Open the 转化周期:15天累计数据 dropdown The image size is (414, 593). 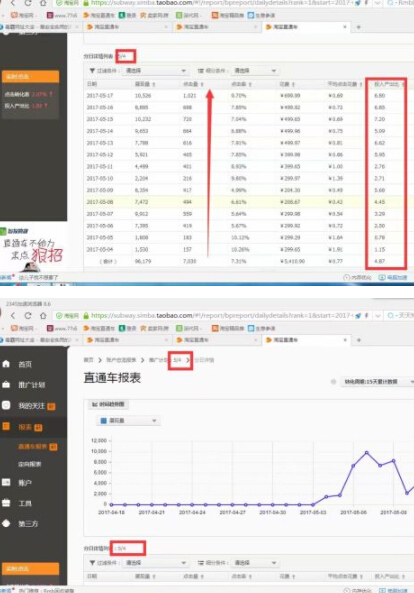(376, 382)
